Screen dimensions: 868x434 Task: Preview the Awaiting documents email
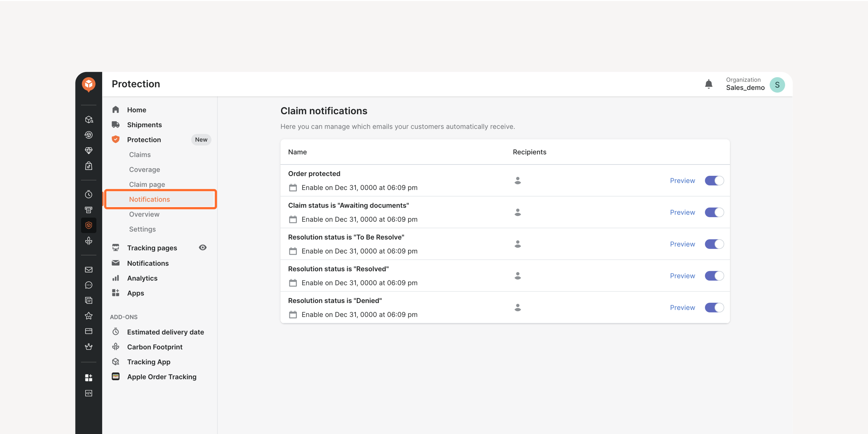coord(682,213)
